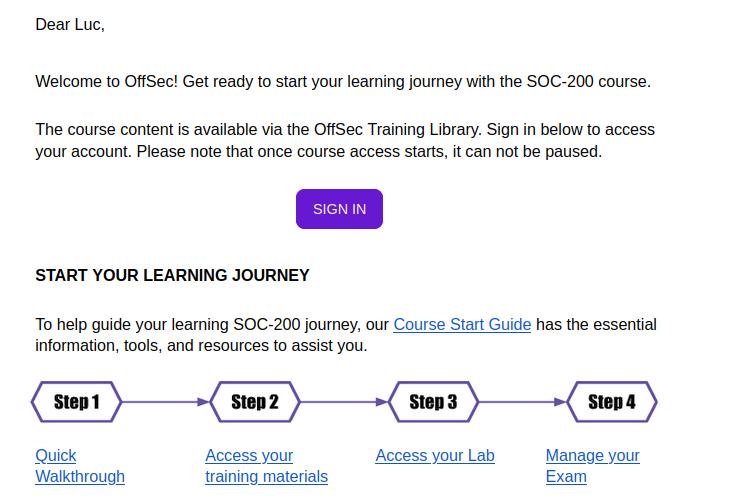Click the arrow between Step 2 and Step 3
734x500 pixels.
(x=345, y=402)
